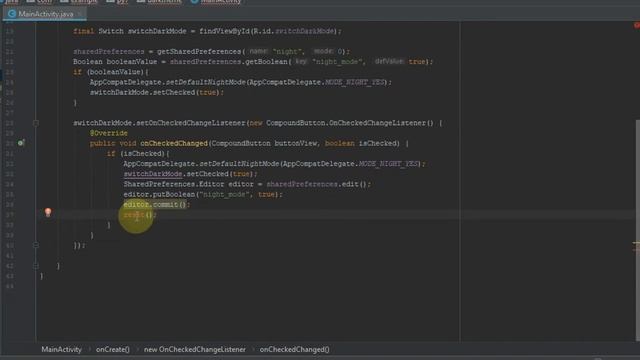Click SharedPreferences.Editor type name
Image resolution: width=640 pixels, height=360 pixels.
pyautogui.click(x=174, y=184)
